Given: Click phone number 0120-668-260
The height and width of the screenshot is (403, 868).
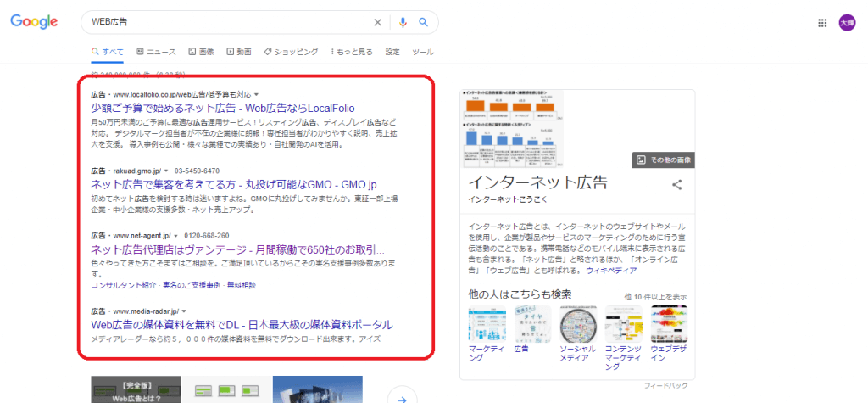Looking at the screenshot, I should [207, 236].
